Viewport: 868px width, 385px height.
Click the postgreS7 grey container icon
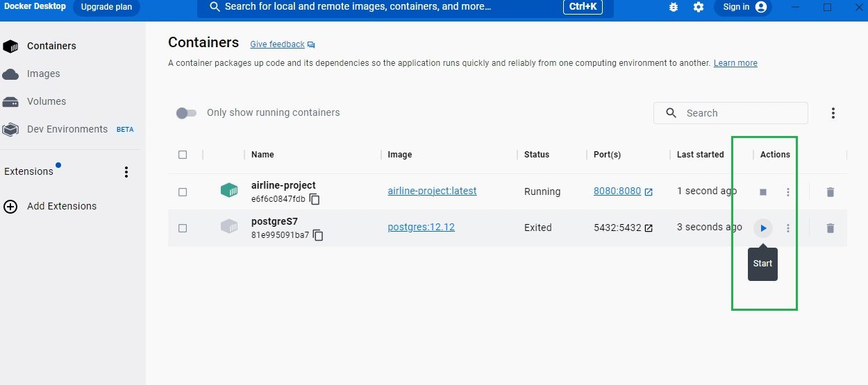pos(229,226)
